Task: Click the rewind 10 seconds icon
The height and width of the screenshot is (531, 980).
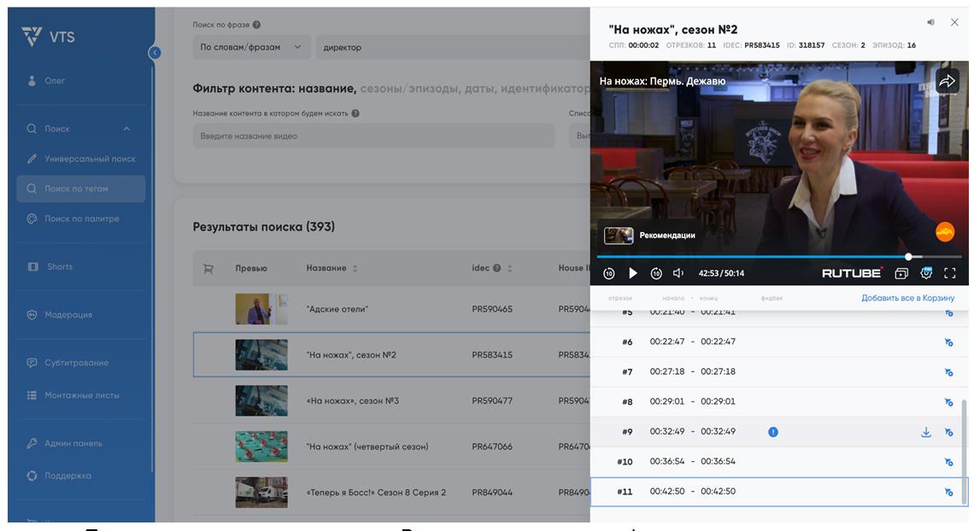Action: [609, 273]
